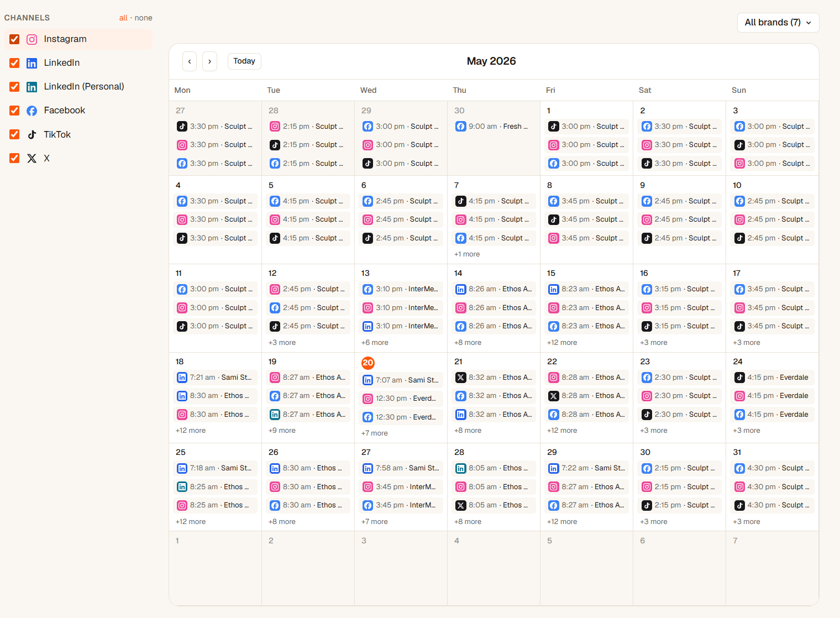Click the LinkedIn icon on the 7:22 am Sami post
The image size is (840, 618).
pyautogui.click(x=553, y=468)
